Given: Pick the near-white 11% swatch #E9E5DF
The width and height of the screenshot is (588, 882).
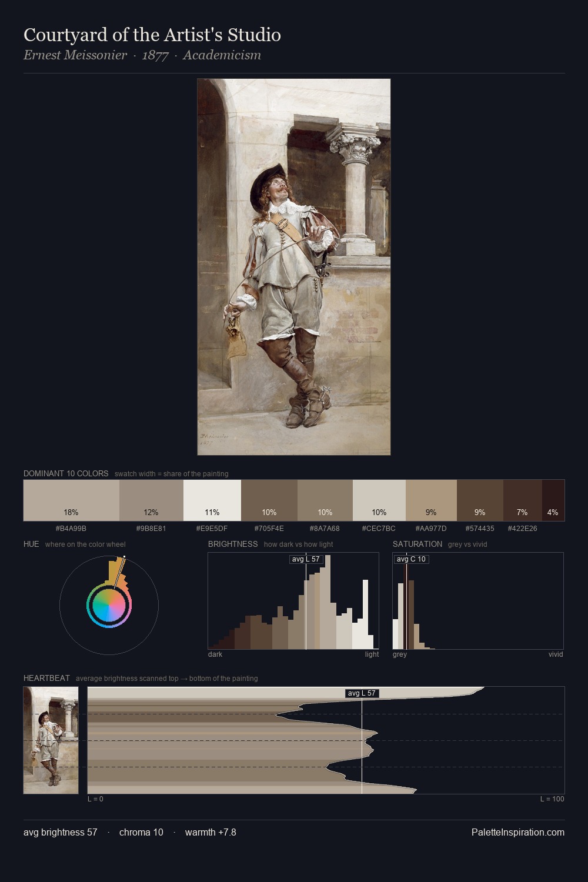Looking at the screenshot, I should coord(212,500).
